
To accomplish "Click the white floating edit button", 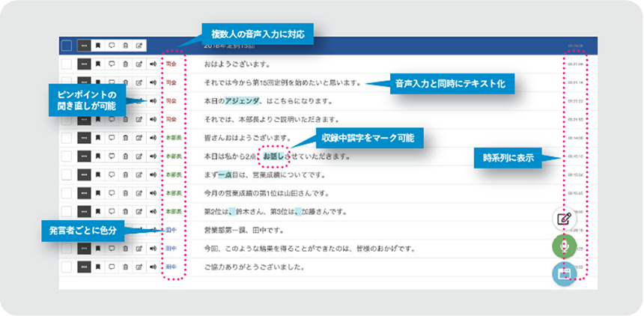I will pyautogui.click(x=565, y=219).
